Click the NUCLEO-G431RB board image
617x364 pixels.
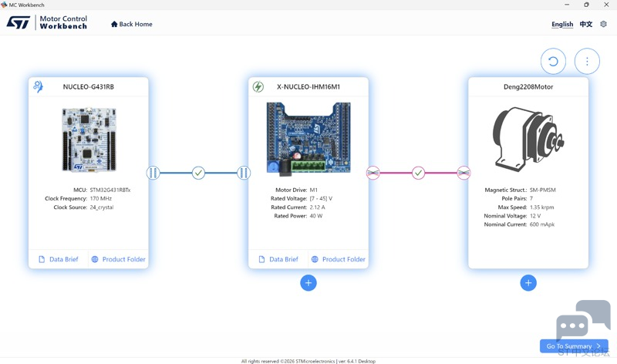[x=89, y=140]
